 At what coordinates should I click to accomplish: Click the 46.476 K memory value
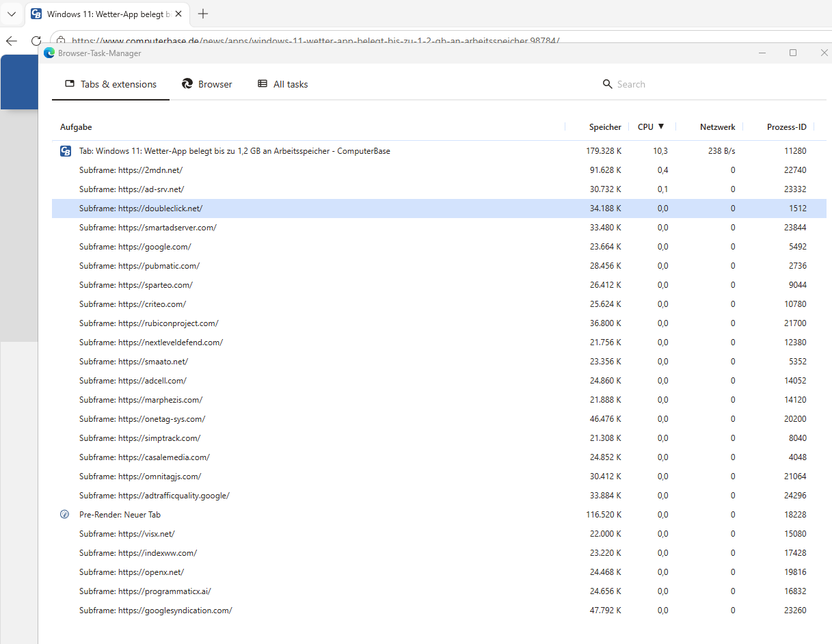coord(606,419)
